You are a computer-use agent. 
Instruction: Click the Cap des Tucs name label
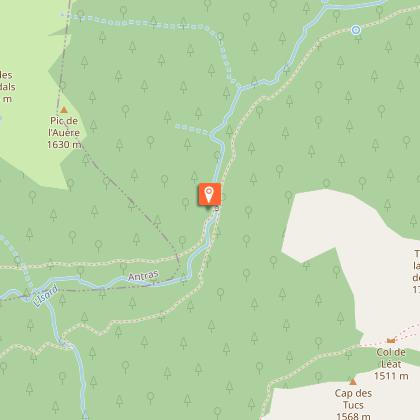pyautogui.click(x=353, y=399)
